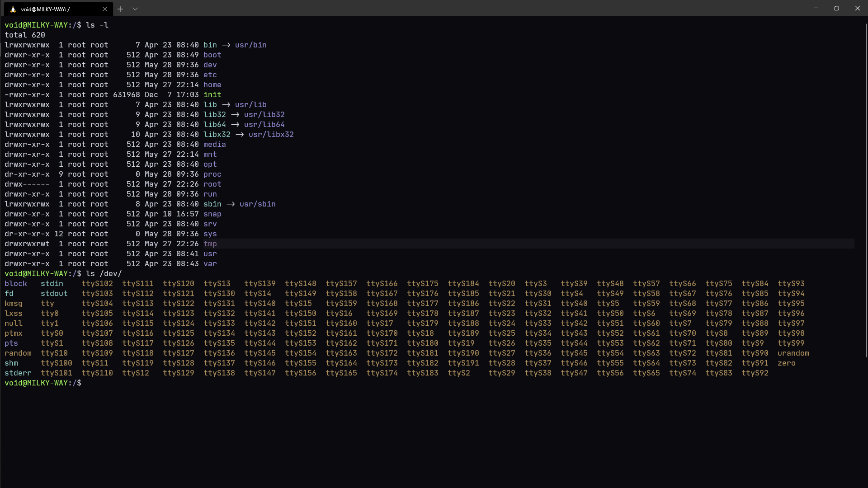This screenshot has height=488, width=868.
Task: Restore down the terminal window
Action: click(x=837, y=8)
